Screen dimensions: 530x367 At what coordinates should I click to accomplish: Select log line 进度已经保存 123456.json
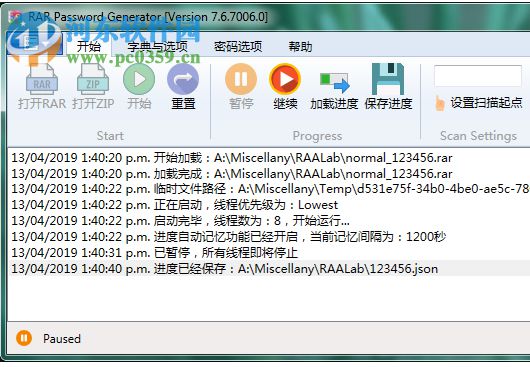click(x=269, y=269)
